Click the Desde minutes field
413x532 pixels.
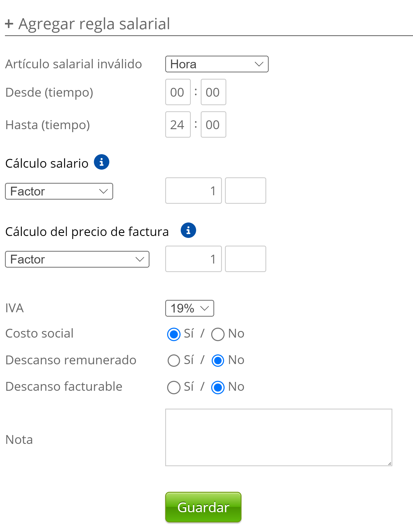[213, 92]
